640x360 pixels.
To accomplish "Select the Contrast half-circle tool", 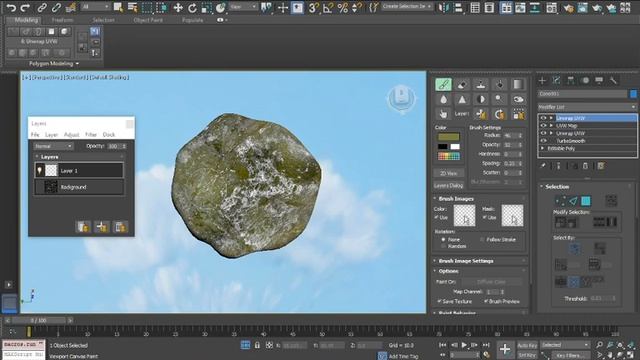I will (x=480, y=99).
